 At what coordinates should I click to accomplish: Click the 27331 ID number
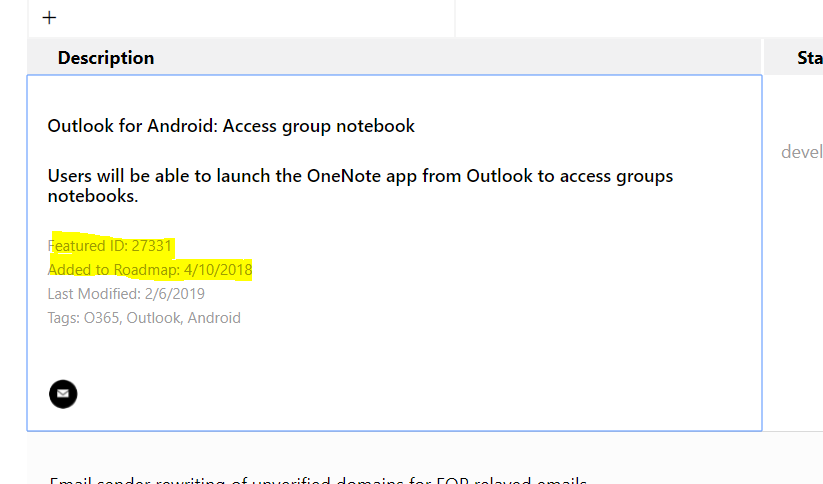[x=152, y=246]
